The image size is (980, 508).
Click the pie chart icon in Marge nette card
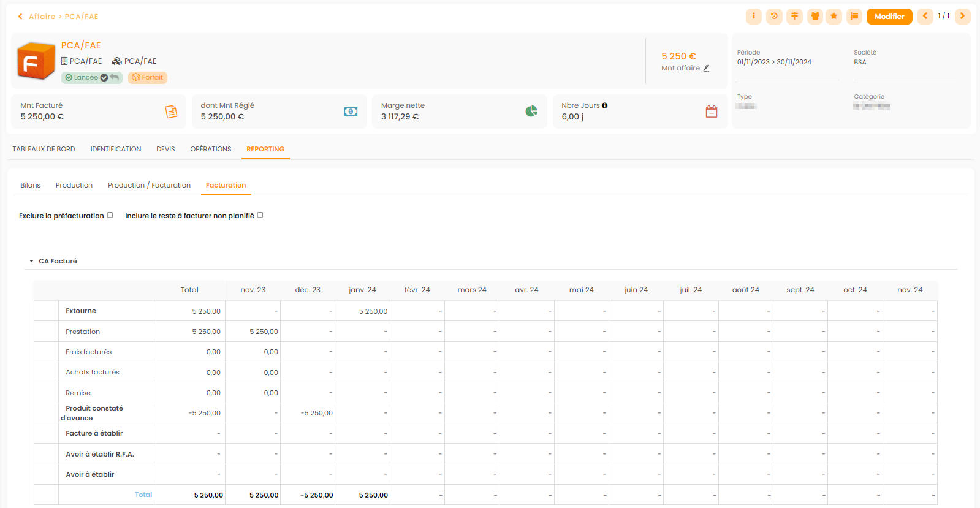pyautogui.click(x=531, y=111)
